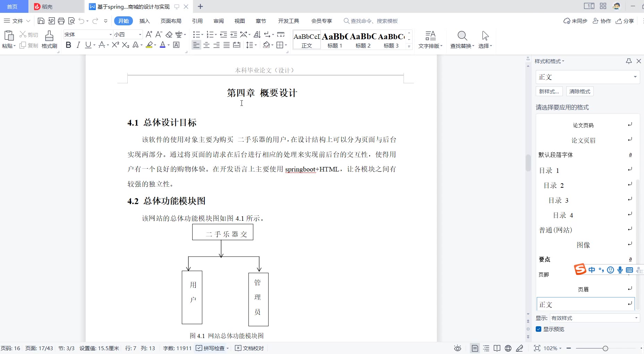Close the 样式和格式 panel

(639, 61)
